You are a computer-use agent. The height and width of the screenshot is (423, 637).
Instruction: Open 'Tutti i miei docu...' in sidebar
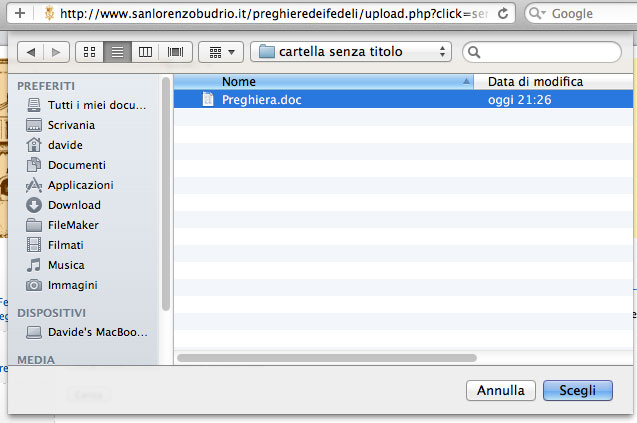[x=86, y=105]
